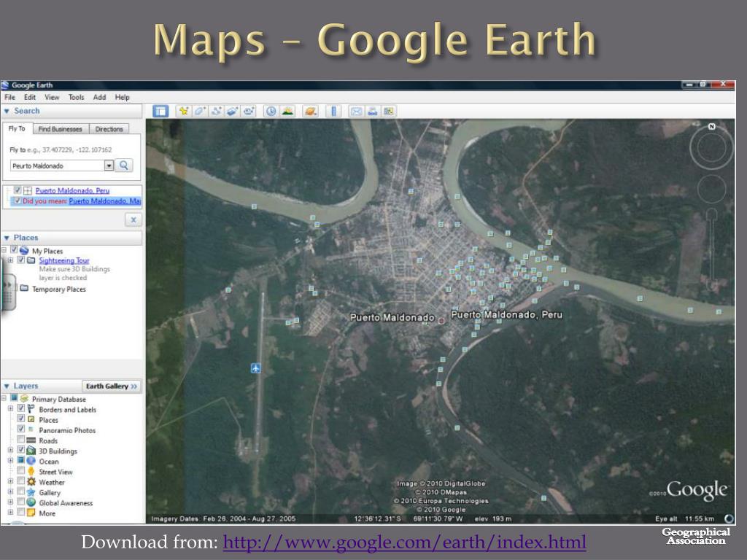747x560 pixels.
Task: Choose the Add Image Overlay tool
Action: click(233, 112)
